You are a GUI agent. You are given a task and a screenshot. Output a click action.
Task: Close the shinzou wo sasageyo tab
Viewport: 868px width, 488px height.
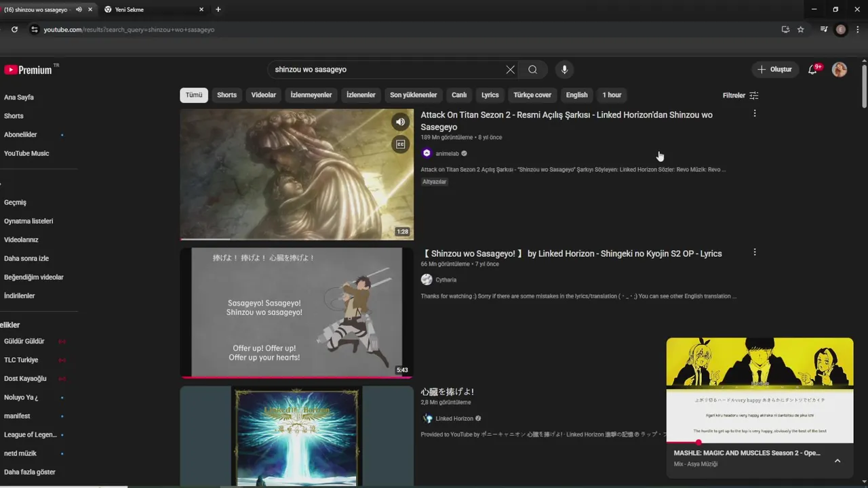click(90, 9)
